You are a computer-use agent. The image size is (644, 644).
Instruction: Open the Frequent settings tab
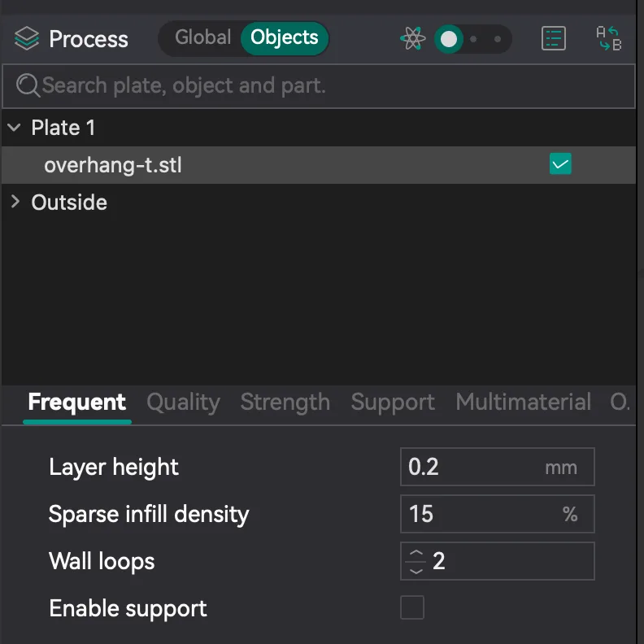(x=76, y=402)
